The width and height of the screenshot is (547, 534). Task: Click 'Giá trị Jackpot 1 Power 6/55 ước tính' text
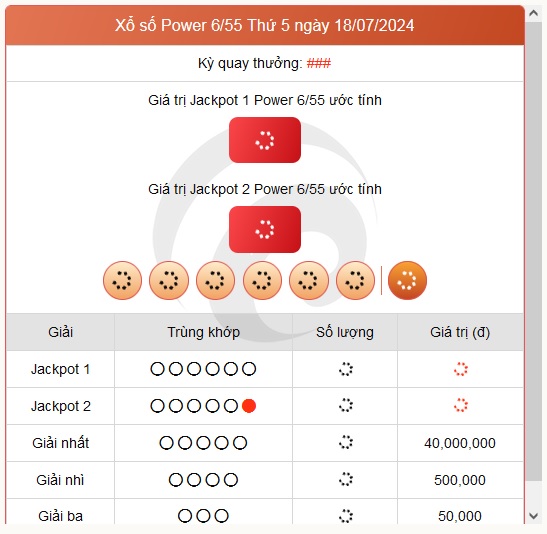tap(265, 100)
